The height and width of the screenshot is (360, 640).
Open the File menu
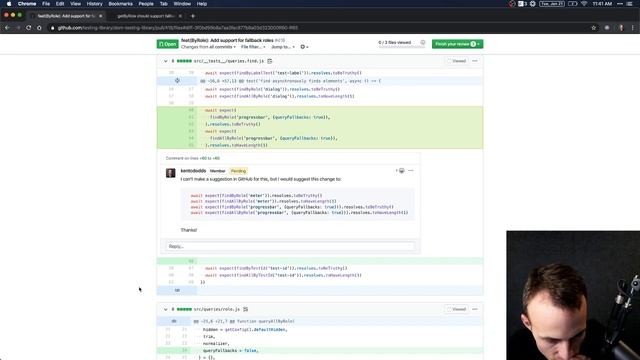pos(46,4)
